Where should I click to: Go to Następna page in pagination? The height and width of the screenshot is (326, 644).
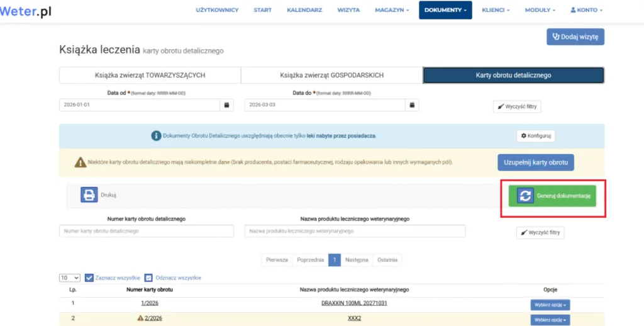click(x=357, y=260)
